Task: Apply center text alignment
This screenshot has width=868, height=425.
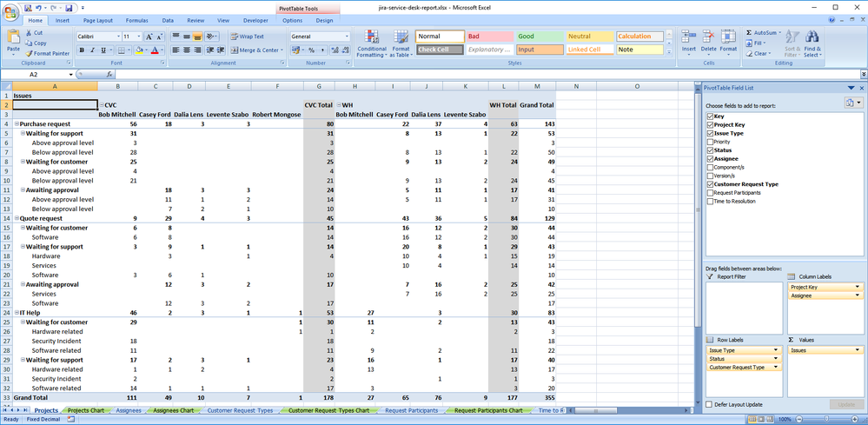Action: pyautogui.click(x=186, y=50)
